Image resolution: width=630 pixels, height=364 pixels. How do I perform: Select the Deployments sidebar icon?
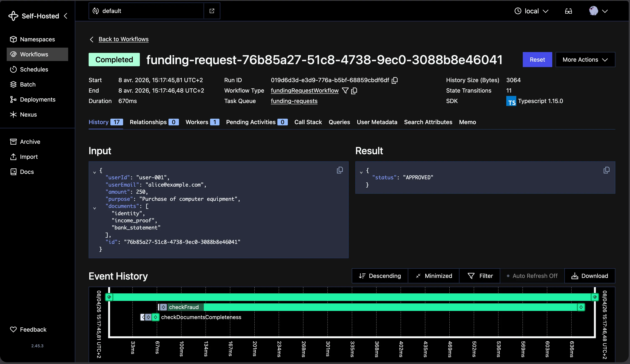click(x=14, y=99)
